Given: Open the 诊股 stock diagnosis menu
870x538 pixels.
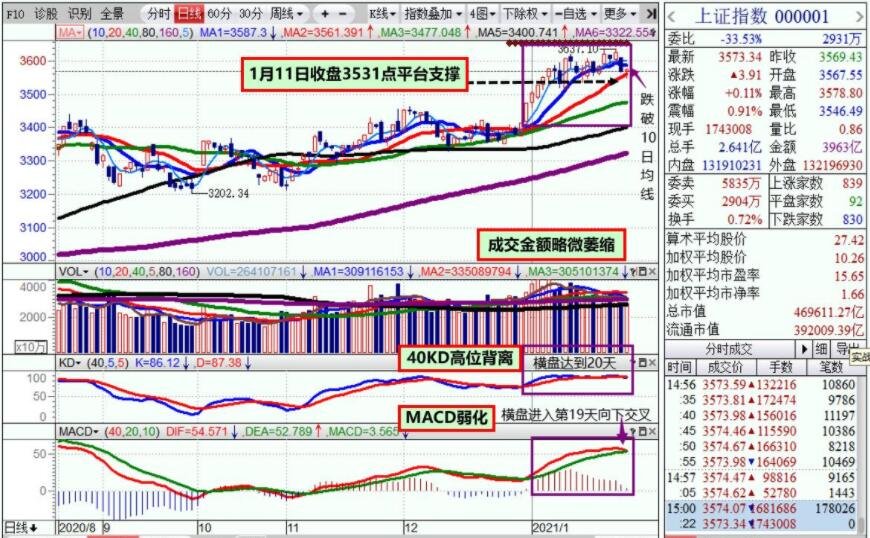Looking at the screenshot, I should [45, 13].
